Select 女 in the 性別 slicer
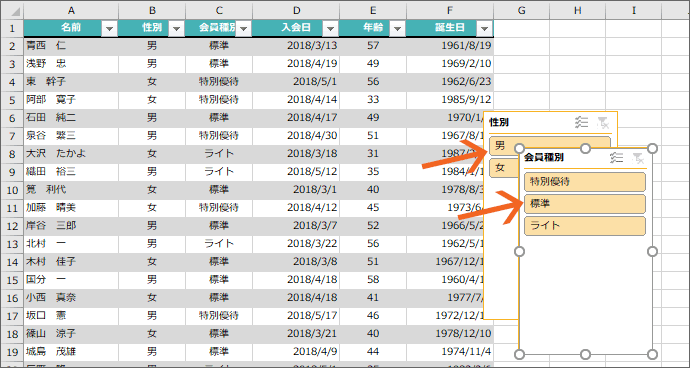Image resolution: width=690 pixels, height=368 pixels. pyautogui.click(x=504, y=168)
